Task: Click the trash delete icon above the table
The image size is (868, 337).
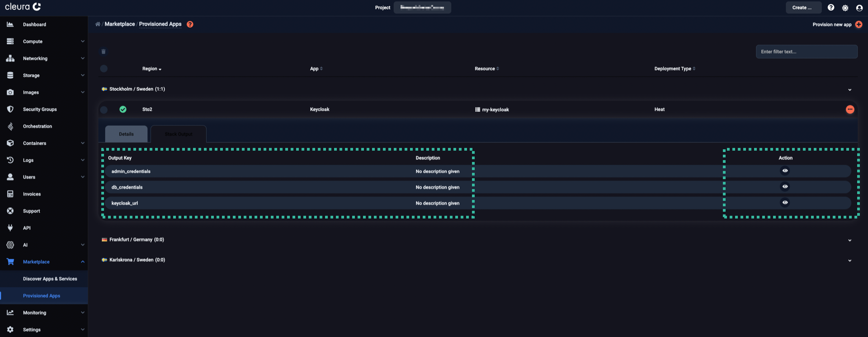Action: coord(104,52)
